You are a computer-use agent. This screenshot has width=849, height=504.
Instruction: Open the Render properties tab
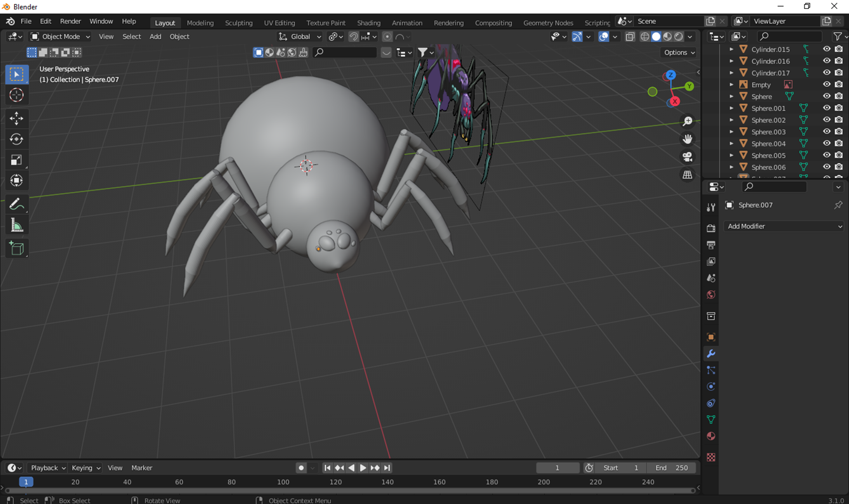711,229
